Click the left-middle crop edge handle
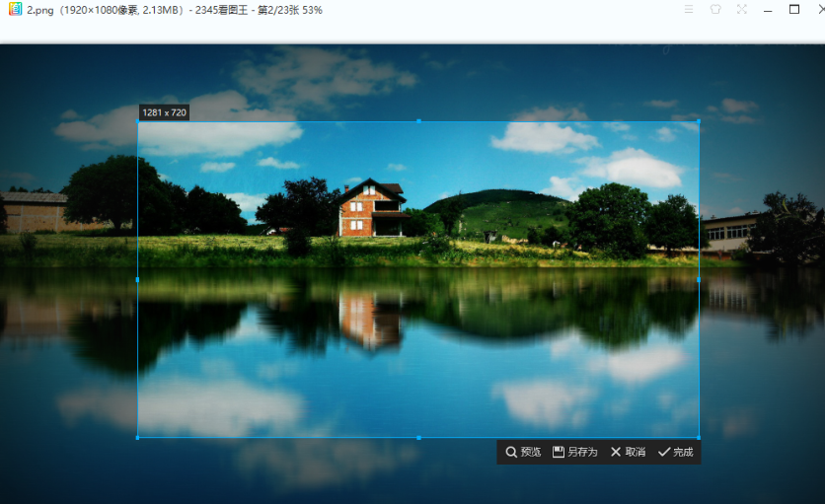The height and width of the screenshot is (504, 825). pos(138,280)
